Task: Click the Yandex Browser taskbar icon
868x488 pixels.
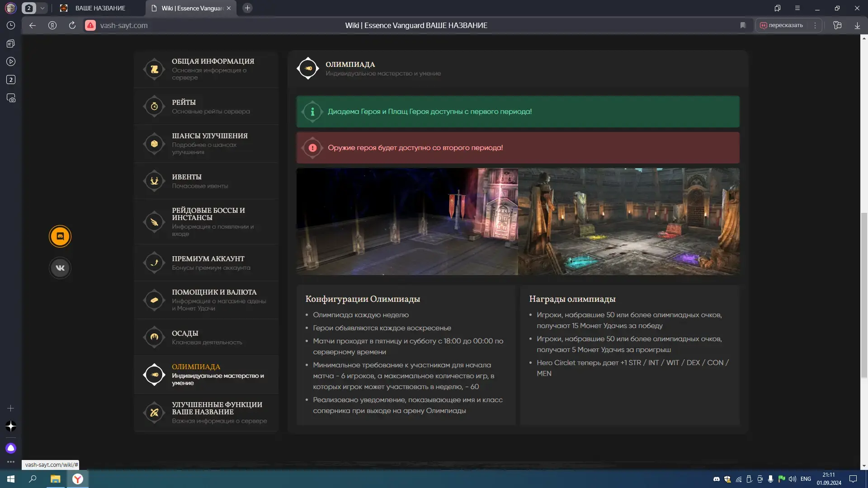Action: tap(78, 479)
